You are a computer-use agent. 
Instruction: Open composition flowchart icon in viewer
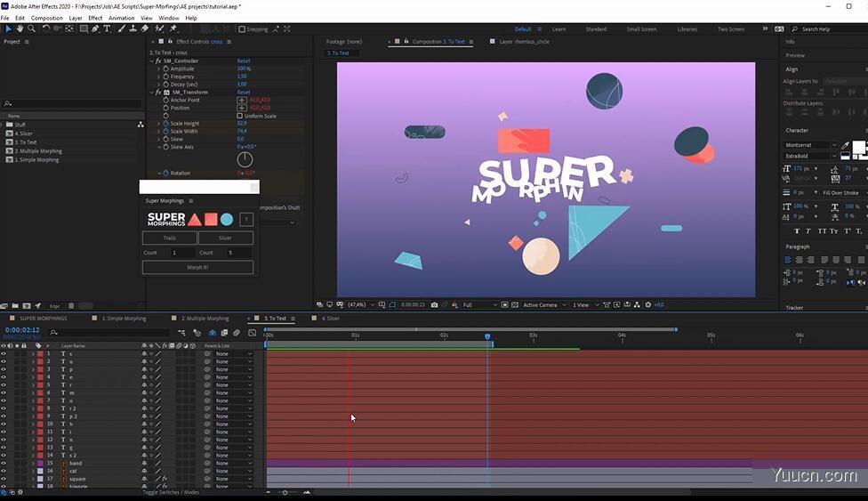pyautogui.click(x=637, y=305)
